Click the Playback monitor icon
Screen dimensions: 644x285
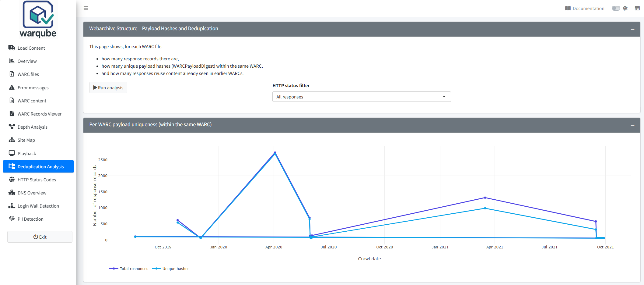pos(12,153)
